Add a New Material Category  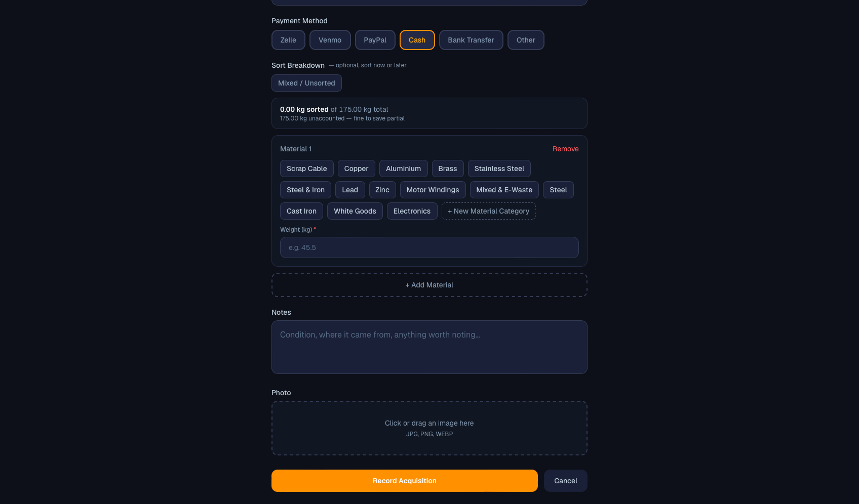[x=488, y=211]
